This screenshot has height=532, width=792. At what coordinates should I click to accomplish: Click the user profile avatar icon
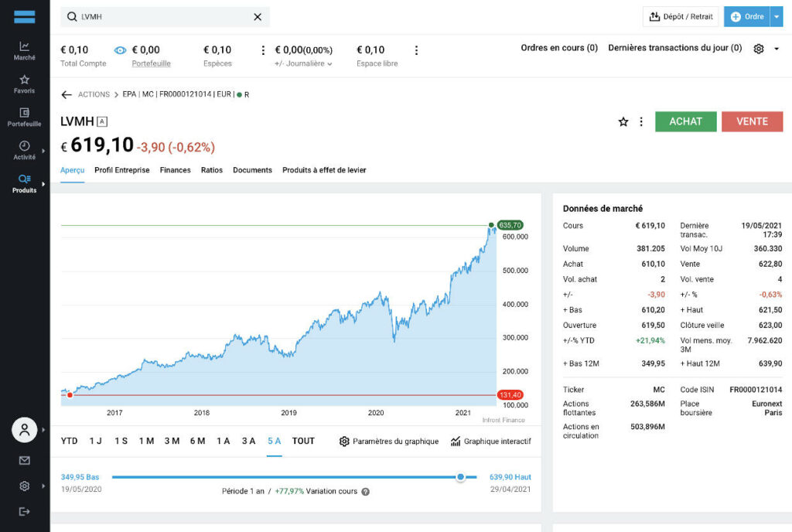click(x=25, y=429)
